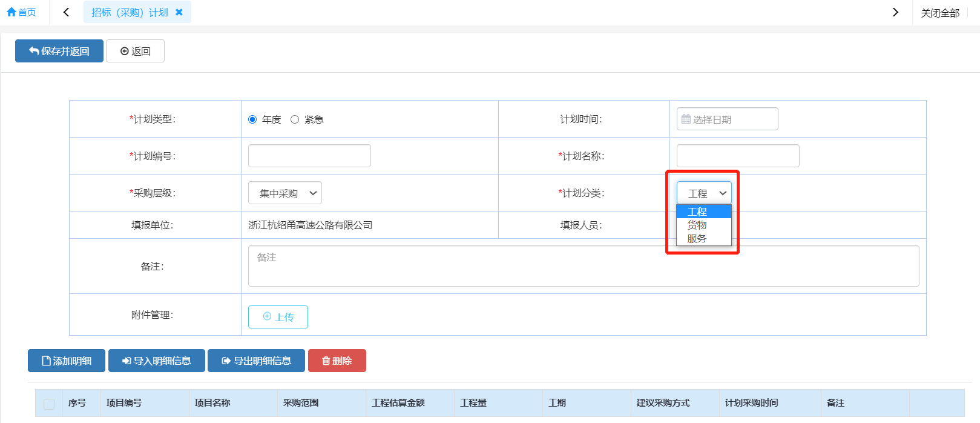Check the select-all checkbox in table header

49,404
